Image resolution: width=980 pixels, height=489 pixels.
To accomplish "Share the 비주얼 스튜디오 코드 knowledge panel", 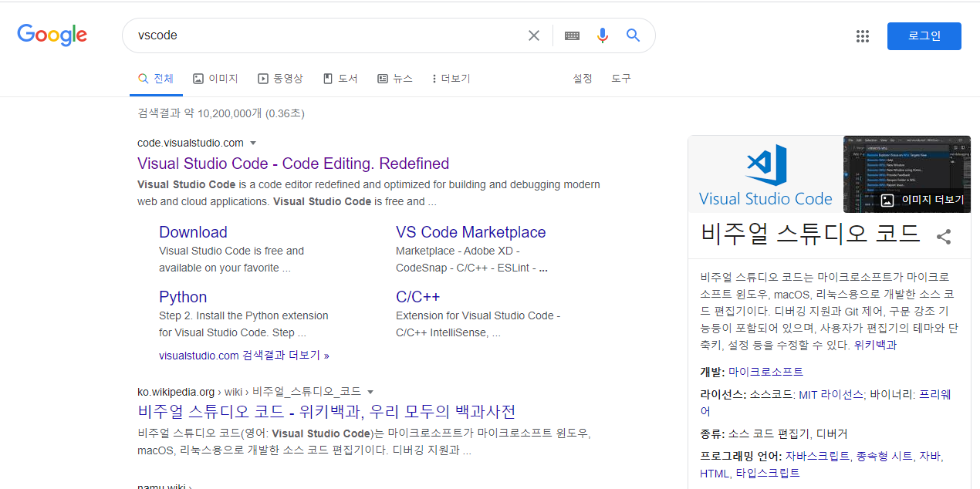I will point(943,237).
